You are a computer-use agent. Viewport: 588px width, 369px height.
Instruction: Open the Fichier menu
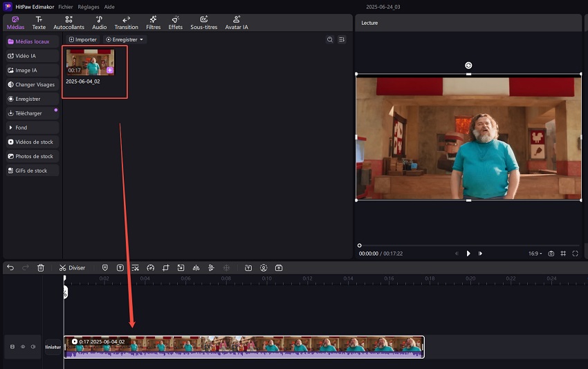click(66, 7)
